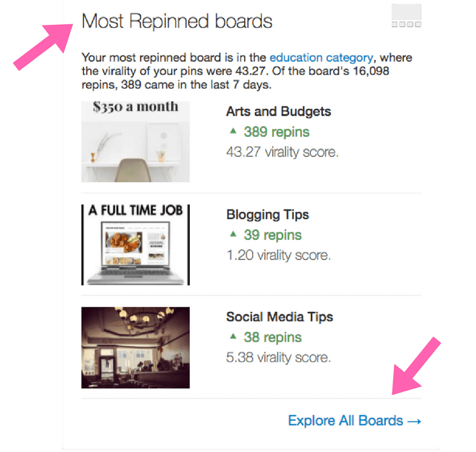Click the green up-arrow beside 38 repins
476x452 pixels.
point(233,336)
